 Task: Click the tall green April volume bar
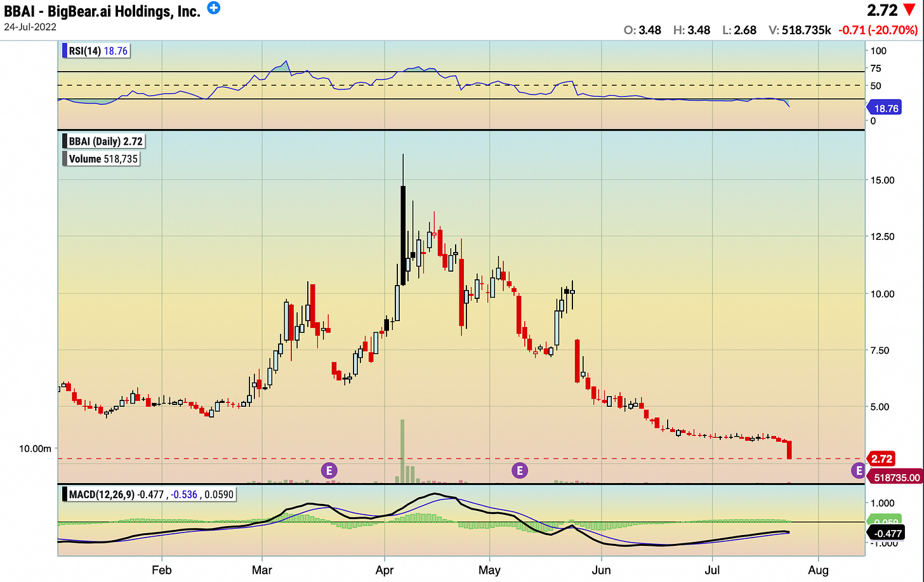point(402,451)
